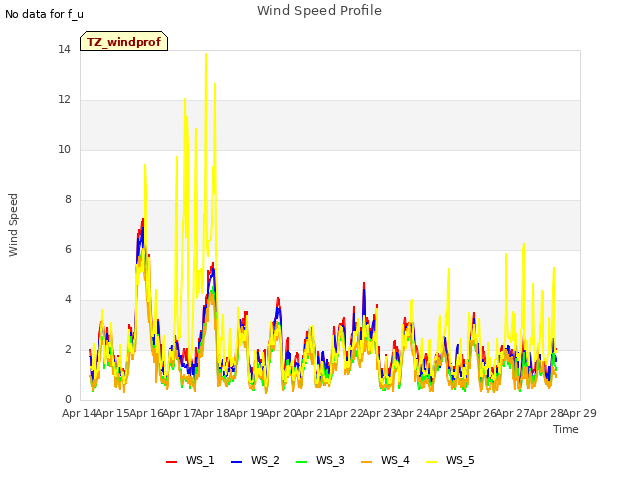Click the Apr 14 x-axis tick label

pyautogui.click(x=79, y=413)
